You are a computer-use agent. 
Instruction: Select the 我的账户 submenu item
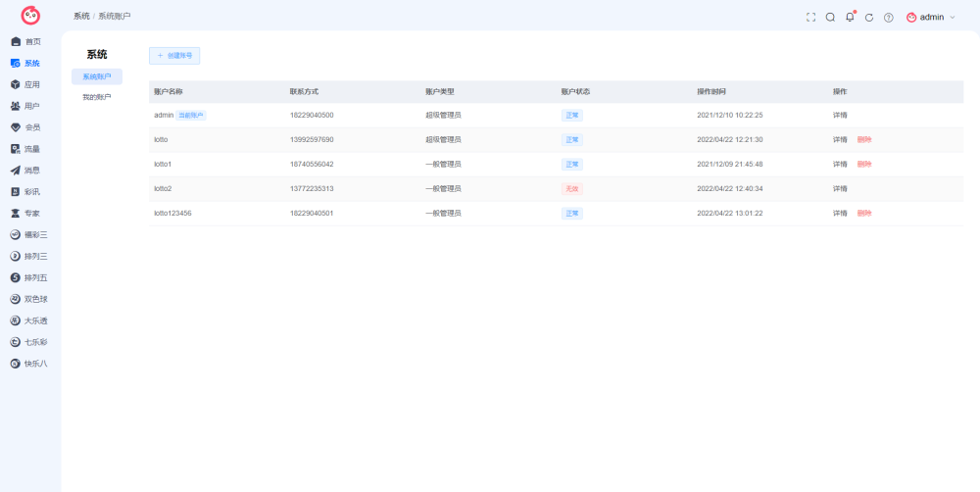[97, 98]
